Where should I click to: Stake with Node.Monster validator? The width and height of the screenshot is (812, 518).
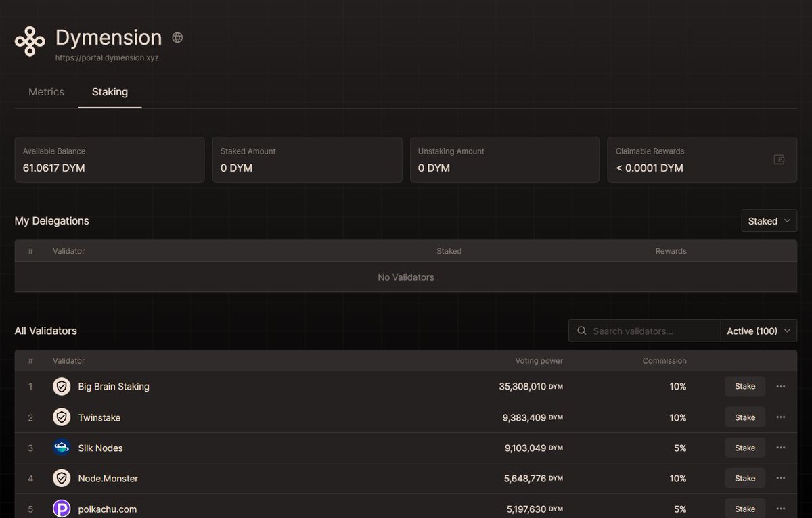745,478
